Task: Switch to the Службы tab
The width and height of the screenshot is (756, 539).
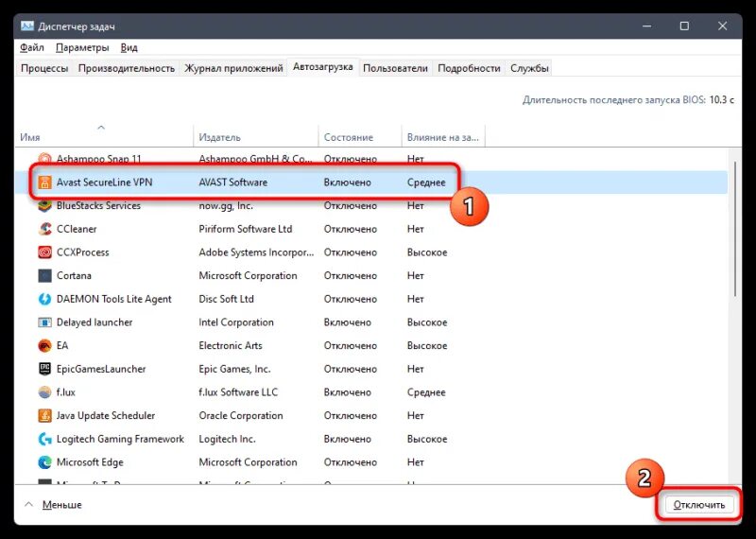Action: (529, 68)
